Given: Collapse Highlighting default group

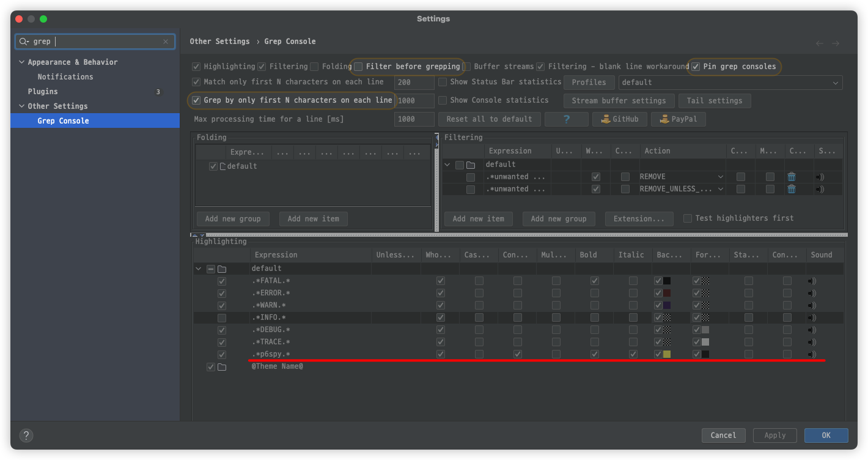Looking at the screenshot, I should point(198,269).
